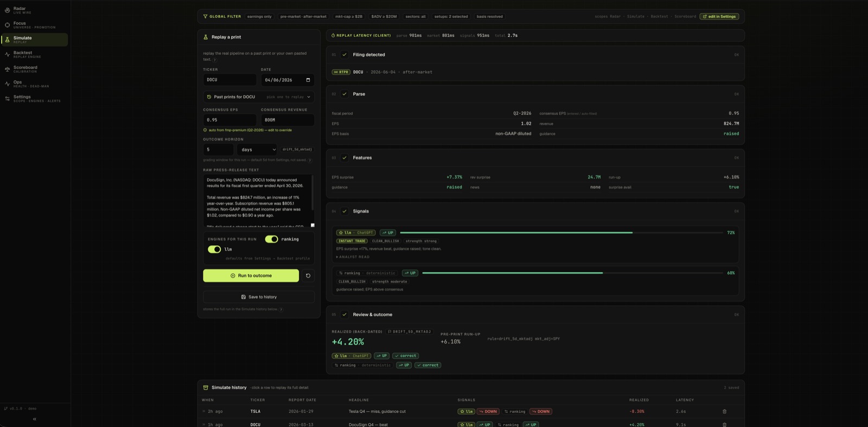Click the replay latency clock icon
Screen dimensions: 868x427
pos(333,35)
